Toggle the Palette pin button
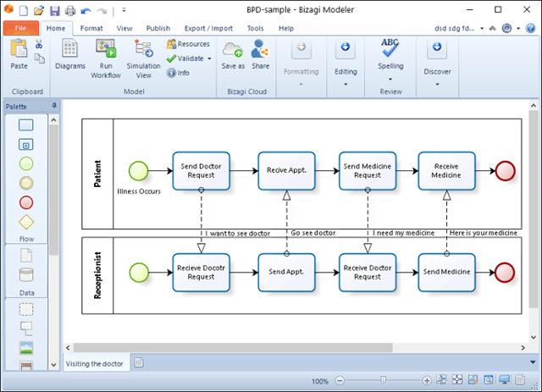 pos(54,106)
